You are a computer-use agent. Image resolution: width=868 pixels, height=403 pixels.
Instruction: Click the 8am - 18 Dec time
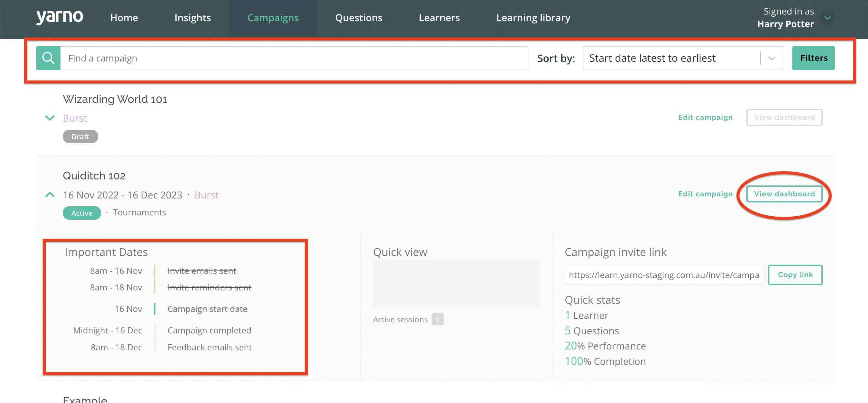coord(116,347)
